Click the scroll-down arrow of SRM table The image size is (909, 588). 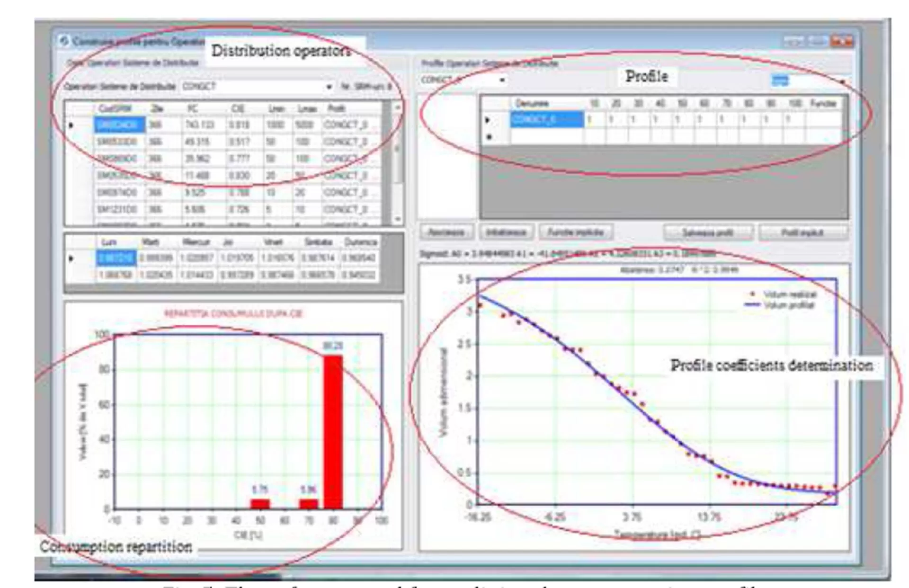[398, 219]
